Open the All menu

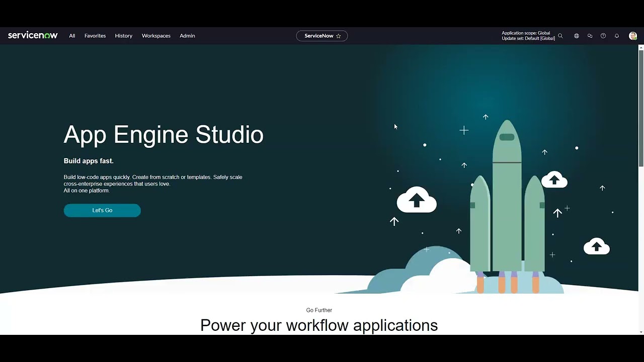pos(71,36)
